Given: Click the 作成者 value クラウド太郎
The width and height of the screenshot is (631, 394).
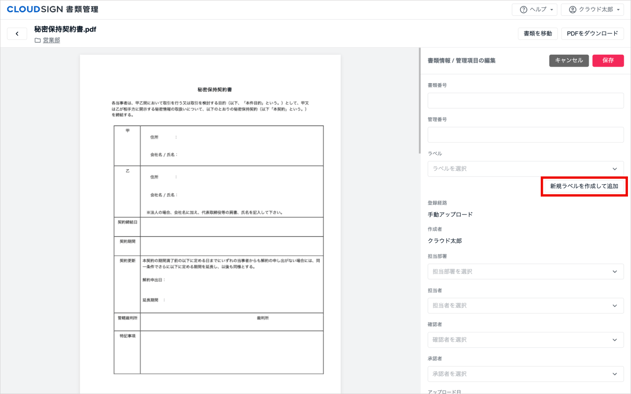Looking at the screenshot, I should pos(445,241).
